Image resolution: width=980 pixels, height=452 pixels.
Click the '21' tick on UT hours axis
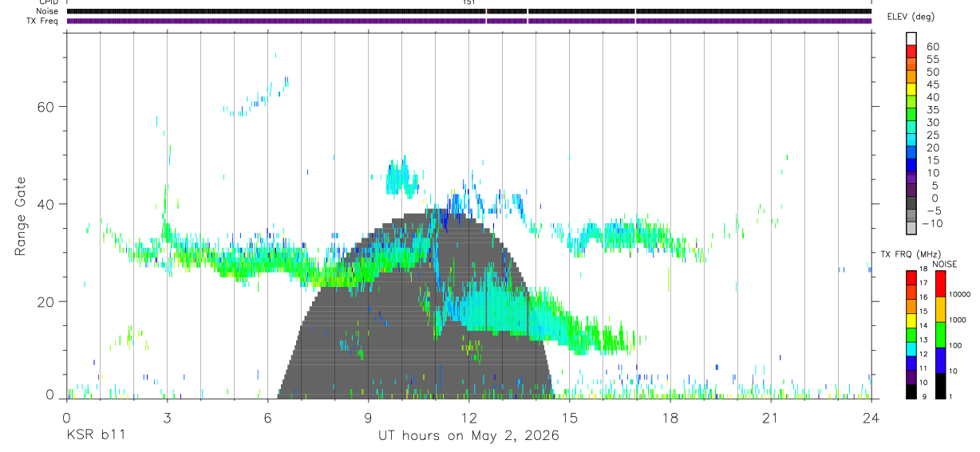click(x=771, y=417)
